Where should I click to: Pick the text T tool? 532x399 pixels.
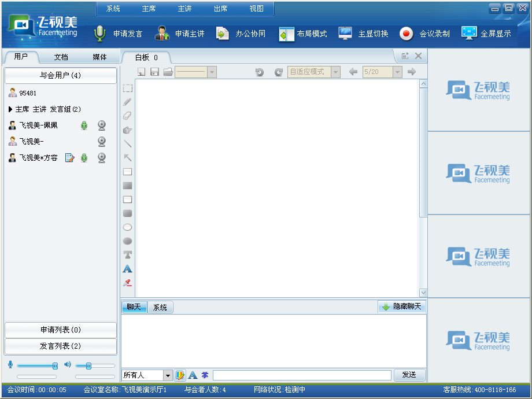pyautogui.click(x=127, y=255)
